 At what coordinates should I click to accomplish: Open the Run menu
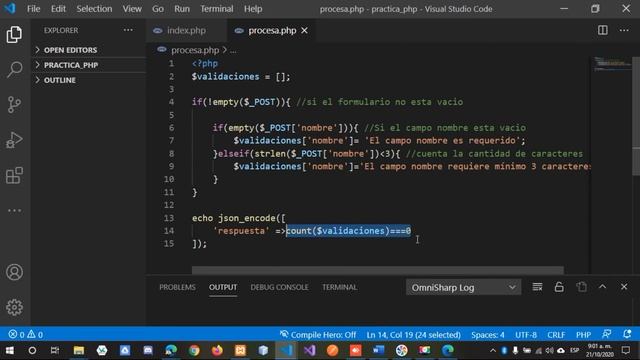(x=182, y=9)
